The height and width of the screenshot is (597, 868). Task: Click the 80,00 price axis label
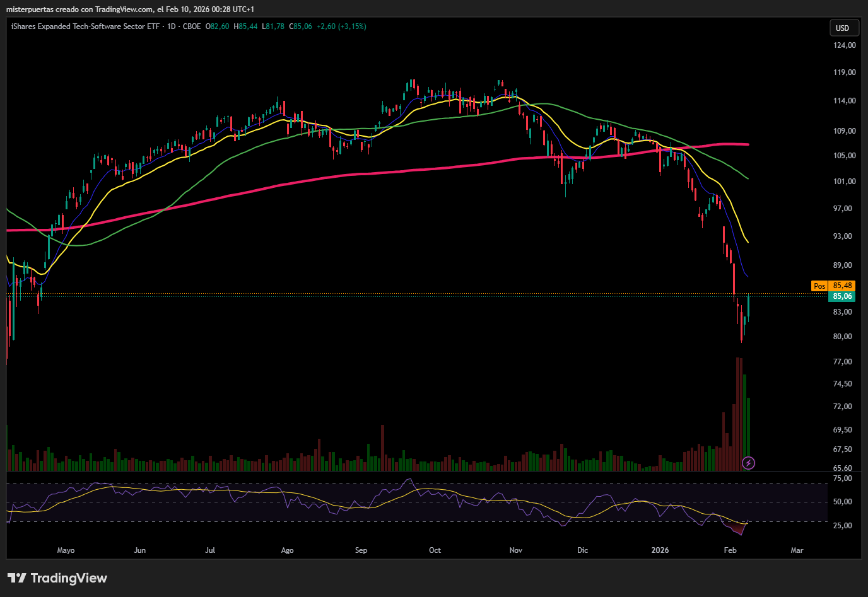click(x=843, y=337)
